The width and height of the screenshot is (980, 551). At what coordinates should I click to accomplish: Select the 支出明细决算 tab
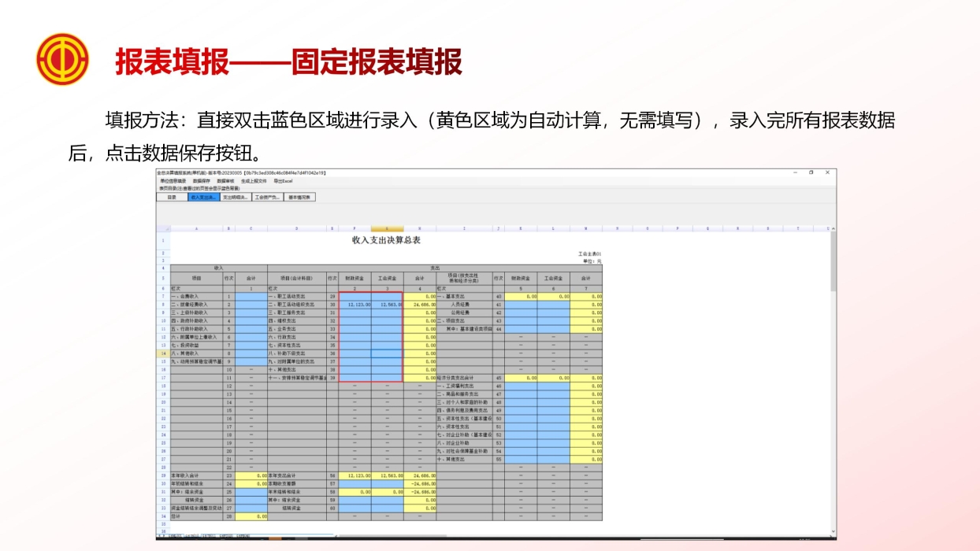[x=234, y=198]
